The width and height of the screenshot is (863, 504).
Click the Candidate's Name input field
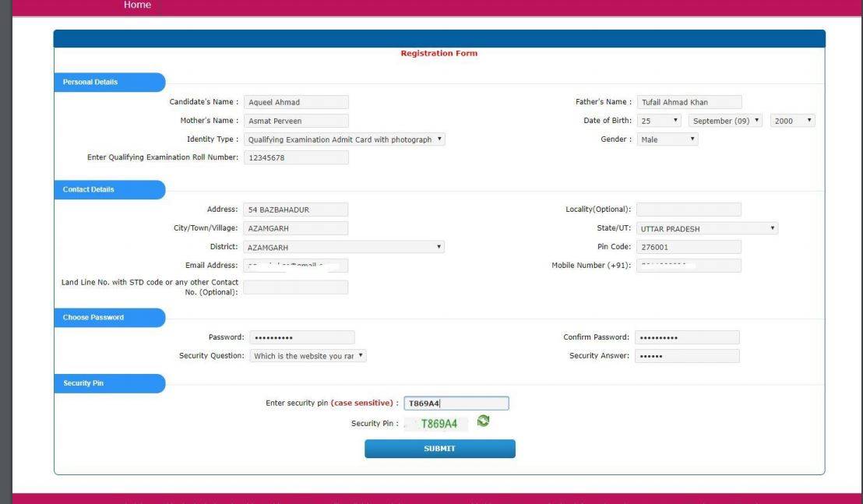click(296, 102)
